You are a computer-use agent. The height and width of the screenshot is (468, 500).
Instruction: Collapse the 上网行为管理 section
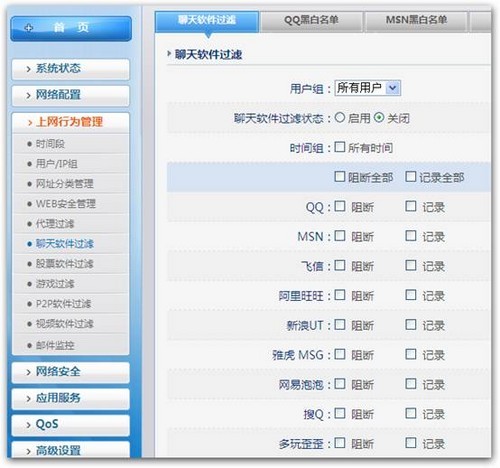[x=71, y=122]
